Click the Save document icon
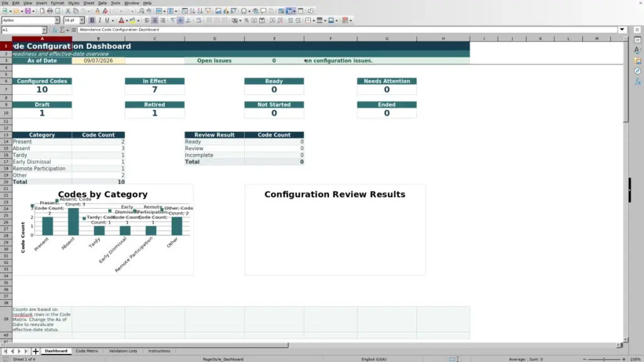 [x=28, y=11]
